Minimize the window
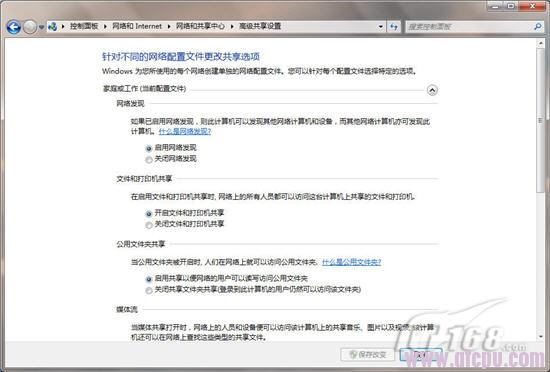Screen dimensions: 550x372 click(x=495, y=6)
